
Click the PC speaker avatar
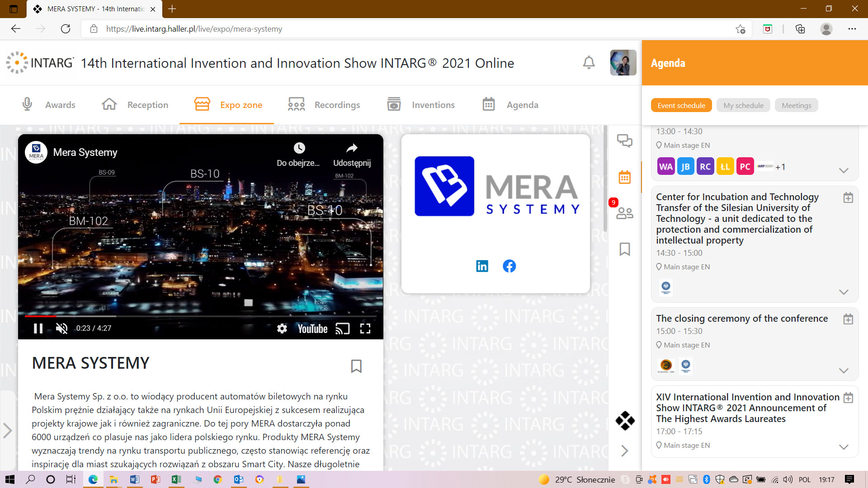745,166
